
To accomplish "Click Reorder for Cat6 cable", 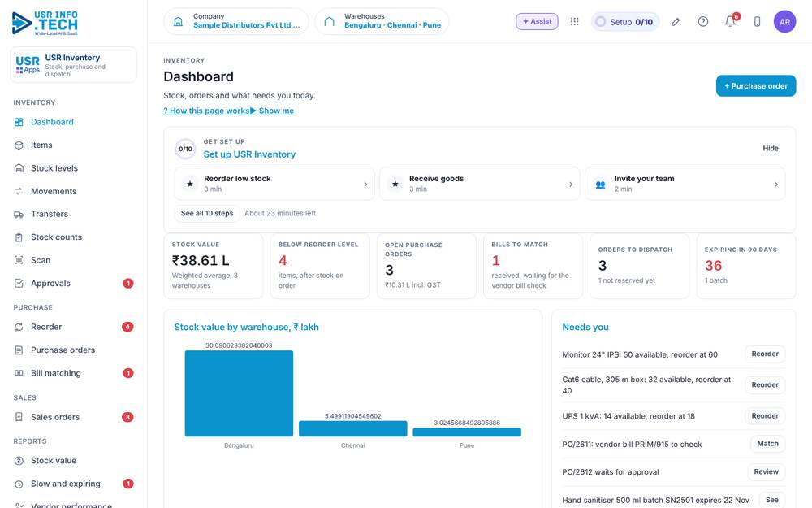I will (x=765, y=385).
